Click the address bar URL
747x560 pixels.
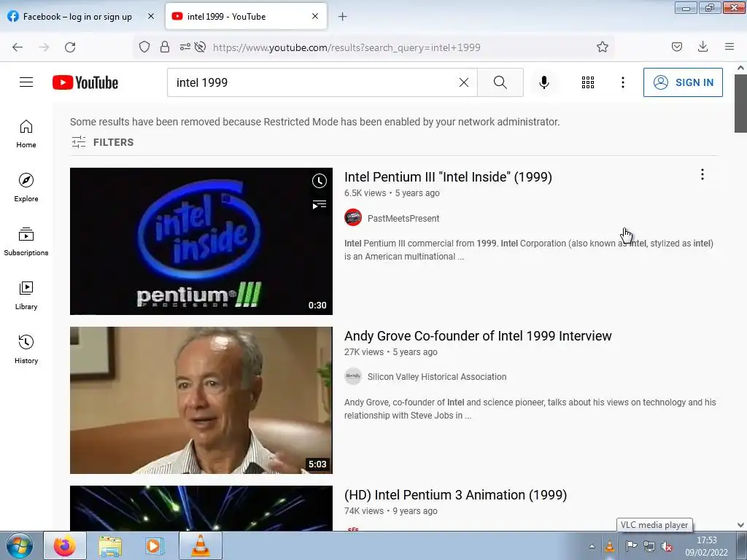coord(347,47)
